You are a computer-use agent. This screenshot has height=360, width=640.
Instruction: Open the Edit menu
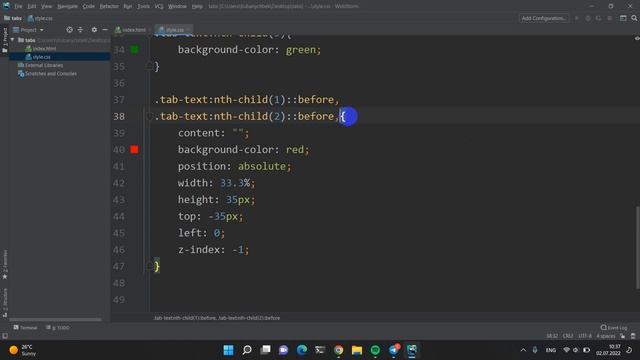tap(32, 7)
